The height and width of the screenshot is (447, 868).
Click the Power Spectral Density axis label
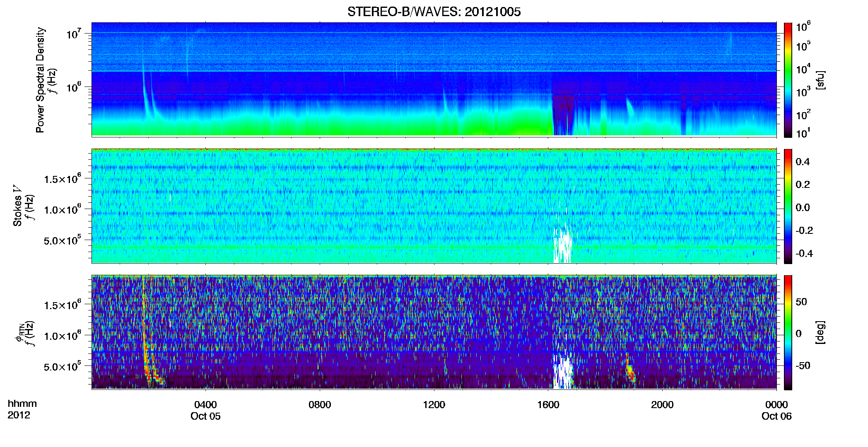pyautogui.click(x=40, y=80)
